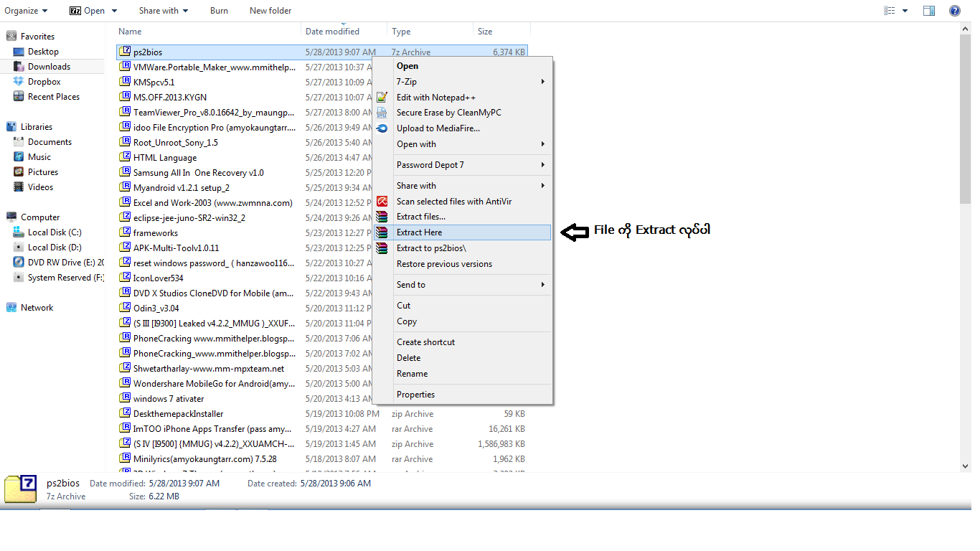Select Copy from the context menu
The image size is (980, 551).
pos(463,321)
